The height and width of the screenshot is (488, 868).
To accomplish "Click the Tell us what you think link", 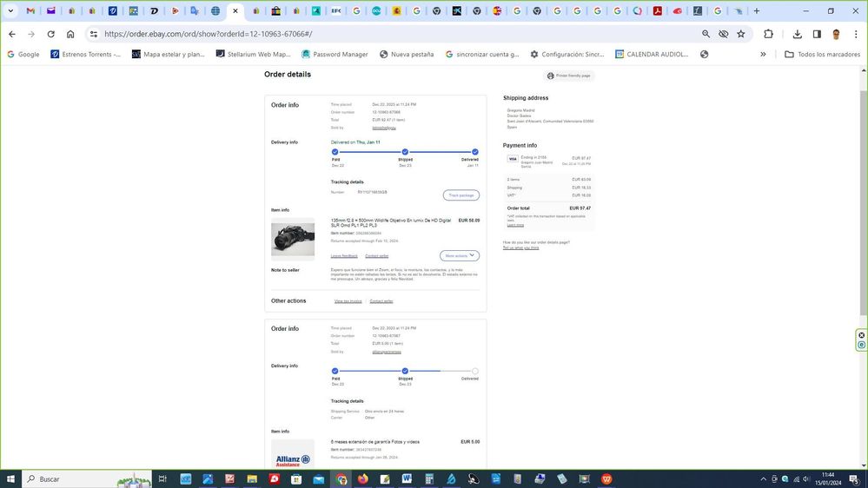I will (x=520, y=247).
